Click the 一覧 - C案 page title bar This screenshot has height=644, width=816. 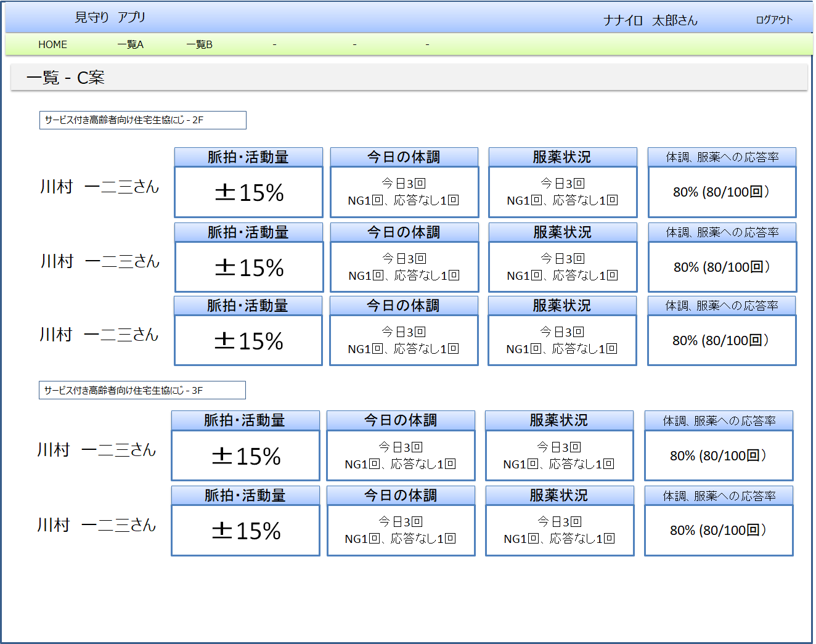pyautogui.click(x=409, y=78)
